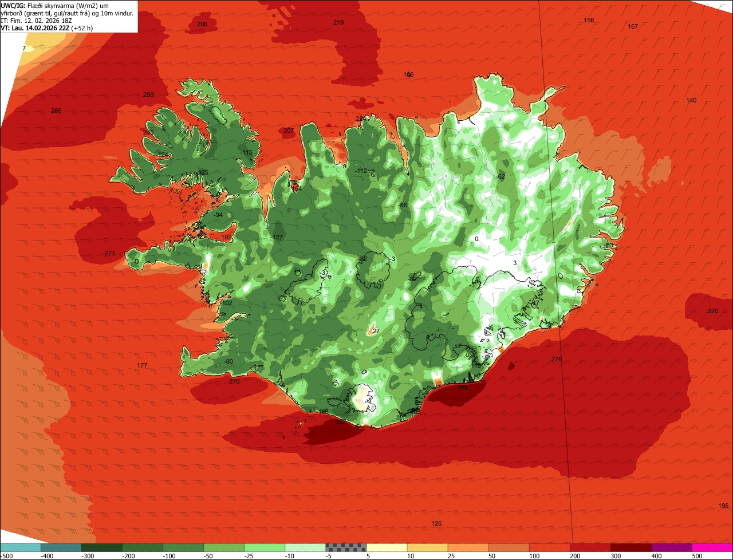The height and width of the screenshot is (560, 733).
Task: Pick the light orange swatch between 25 and 50
Action: [468, 547]
